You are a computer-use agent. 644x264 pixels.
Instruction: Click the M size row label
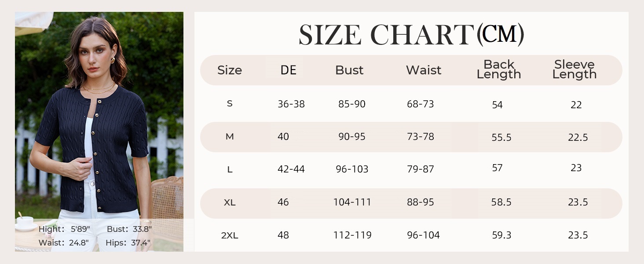click(x=230, y=137)
